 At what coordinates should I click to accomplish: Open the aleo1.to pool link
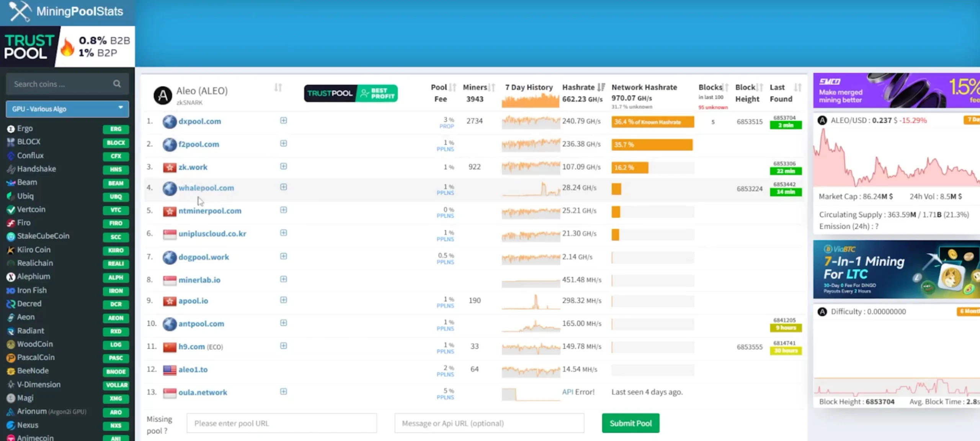[193, 369]
